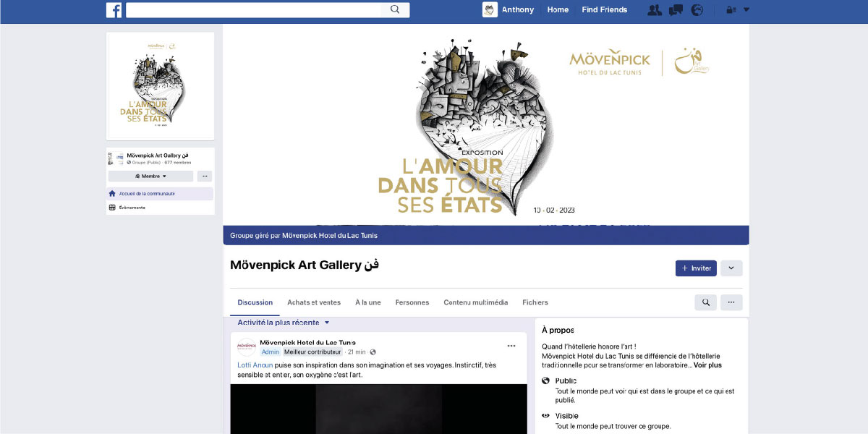Click the Facebook logo icon
Screen dimensions: 868x434
(114, 10)
